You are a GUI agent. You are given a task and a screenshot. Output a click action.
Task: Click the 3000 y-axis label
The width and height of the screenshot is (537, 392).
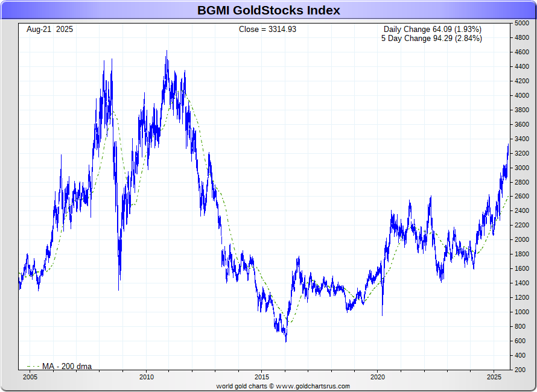tap(522, 168)
